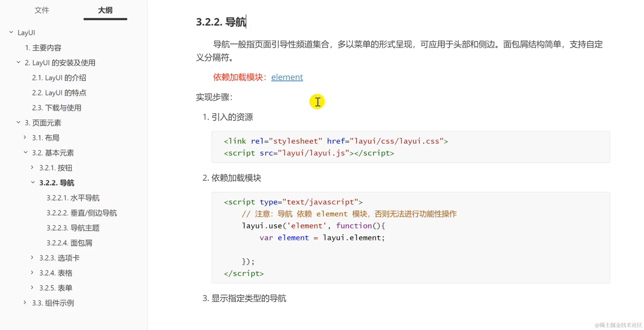Collapse the 3. 页面元素 chevron
This screenshot has height=330, width=644.
coord(18,122)
